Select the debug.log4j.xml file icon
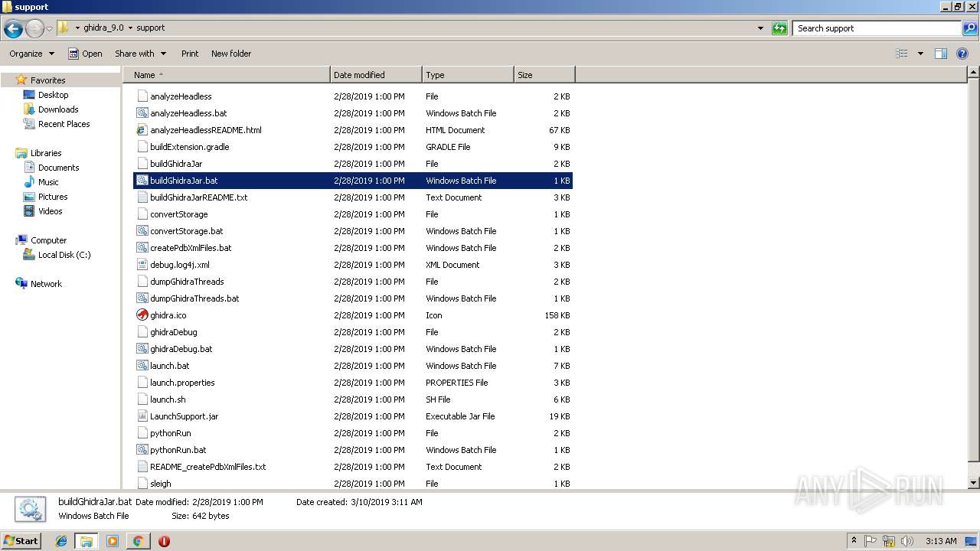This screenshot has height=551, width=980. click(x=142, y=265)
